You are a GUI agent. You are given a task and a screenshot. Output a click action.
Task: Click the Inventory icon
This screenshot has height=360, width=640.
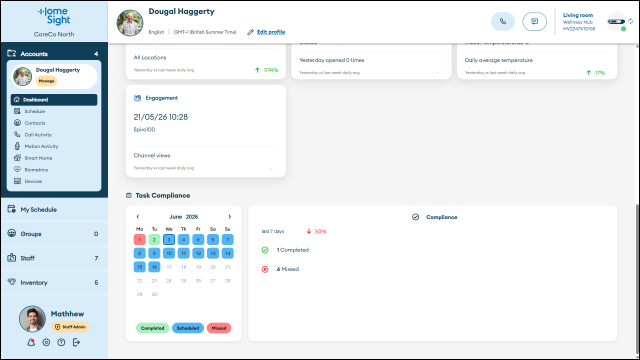point(11,282)
